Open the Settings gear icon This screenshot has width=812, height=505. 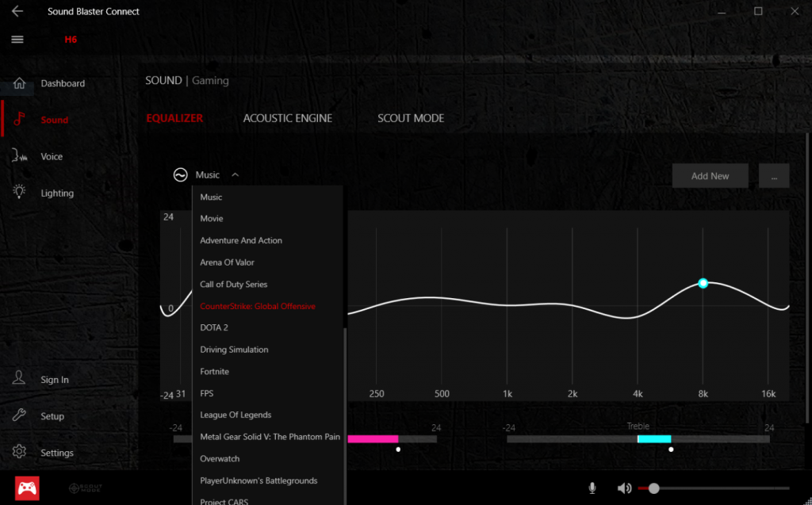(x=19, y=452)
